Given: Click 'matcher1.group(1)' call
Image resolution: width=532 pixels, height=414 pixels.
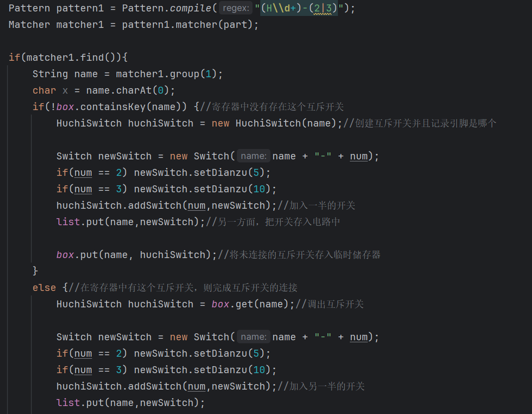Looking at the screenshot, I should pyautogui.click(x=166, y=74).
